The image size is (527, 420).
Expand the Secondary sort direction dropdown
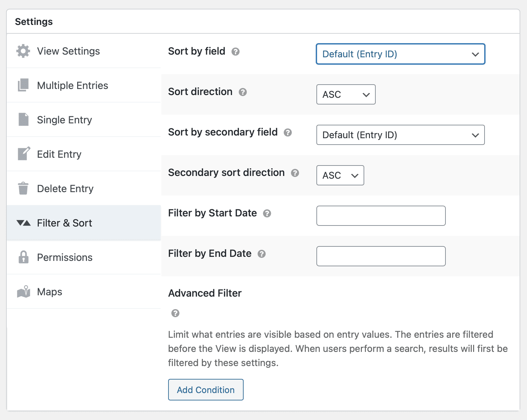[340, 175]
